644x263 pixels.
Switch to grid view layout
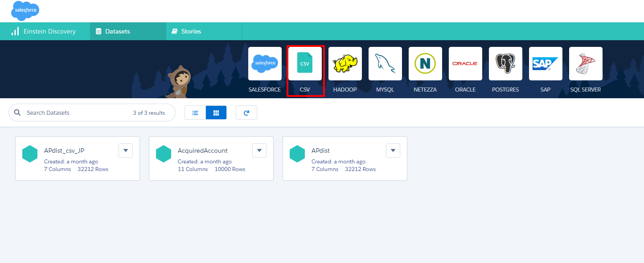[x=216, y=113]
